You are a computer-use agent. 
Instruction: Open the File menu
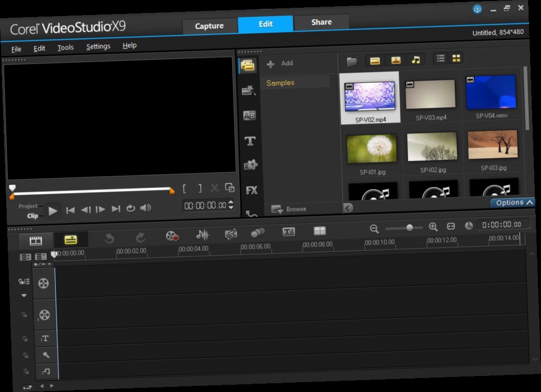16,49
